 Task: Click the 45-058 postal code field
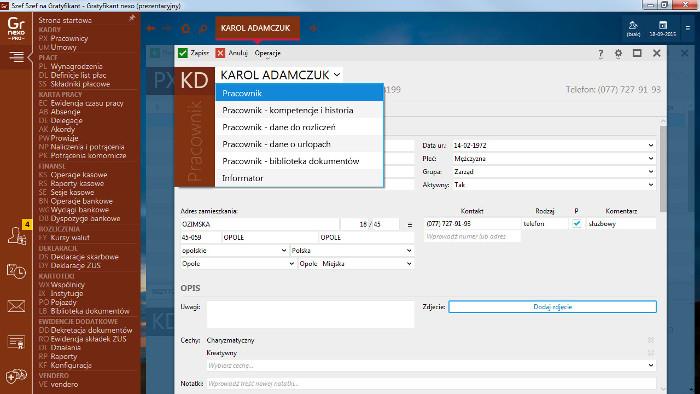200,237
